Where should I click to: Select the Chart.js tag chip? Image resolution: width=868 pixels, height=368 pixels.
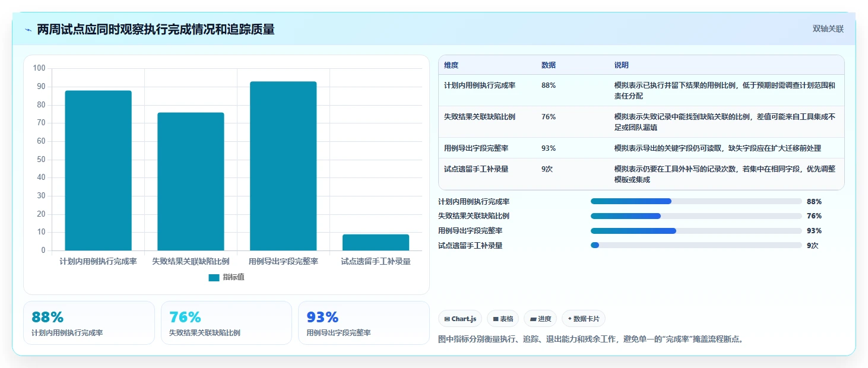[x=460, y=319]
